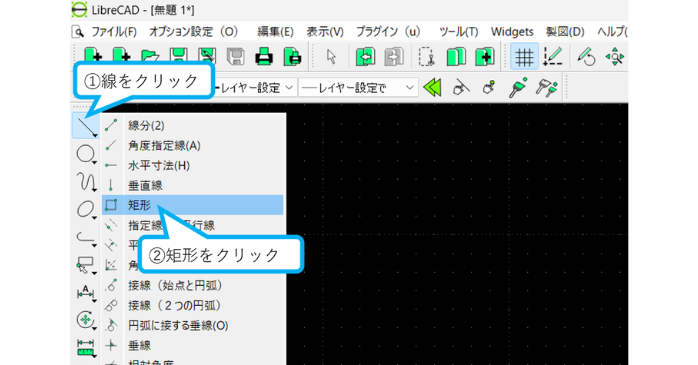The width and height of the screenshot is (698, 365).
Task: Choose 垂線 menu entry
Action: pos(192,345)
